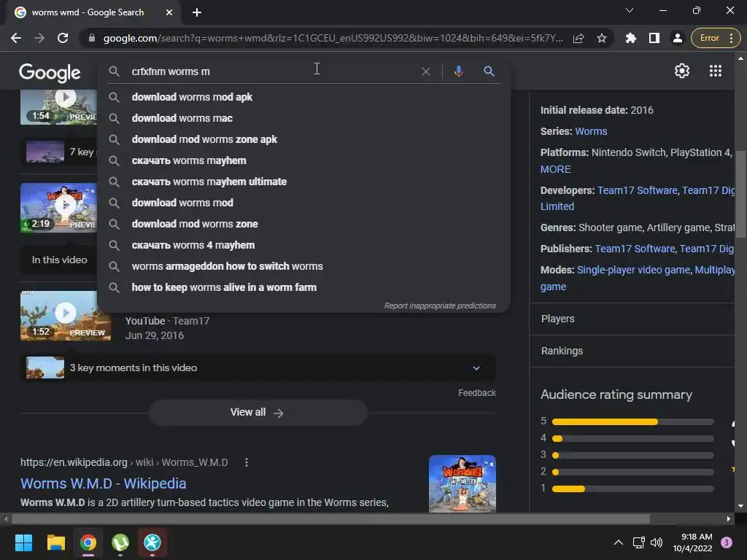
Task: Play the 1:52 preview video thumbnail
Action: click(65, 315)
